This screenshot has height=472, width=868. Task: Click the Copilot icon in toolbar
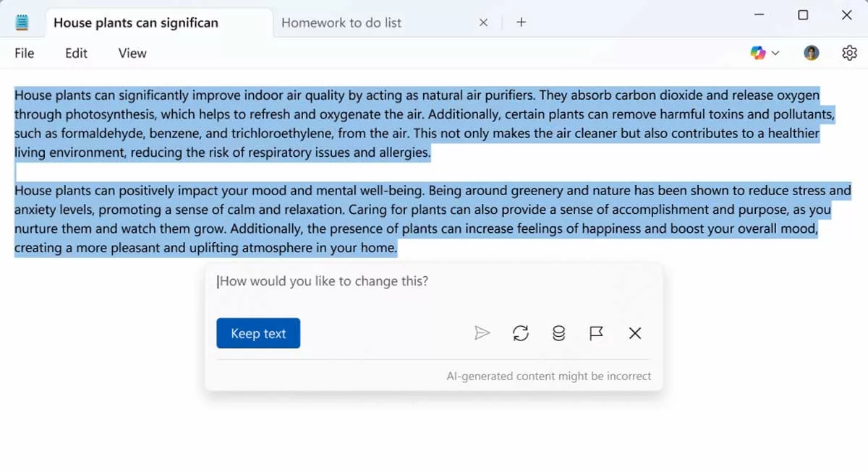757,53
